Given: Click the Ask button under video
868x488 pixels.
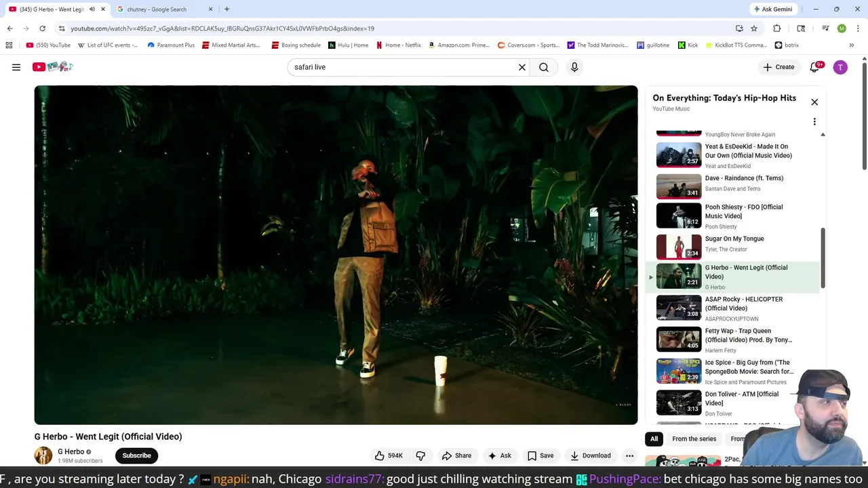Looking at the screenshot, I should click(500, 455).
